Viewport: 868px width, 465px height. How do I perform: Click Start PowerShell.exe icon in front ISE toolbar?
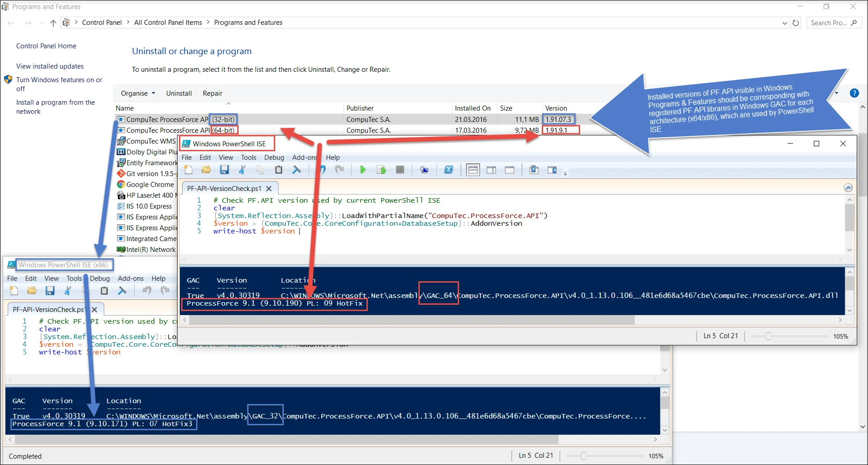[x=448, y=170]
